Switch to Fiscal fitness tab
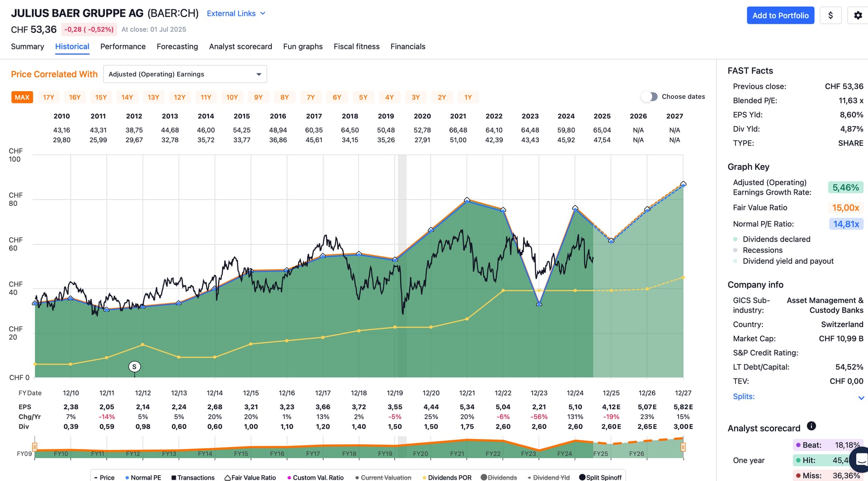 (x=357, y=47)
